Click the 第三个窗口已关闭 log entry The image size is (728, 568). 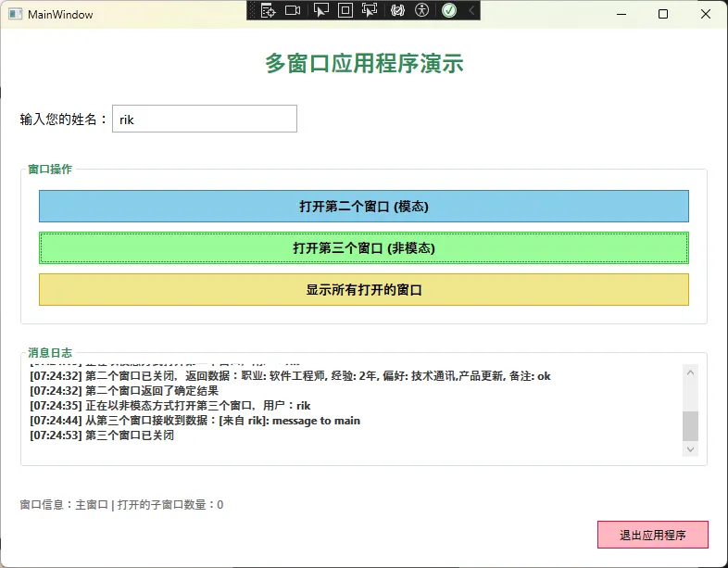click(x=102, y=435)
